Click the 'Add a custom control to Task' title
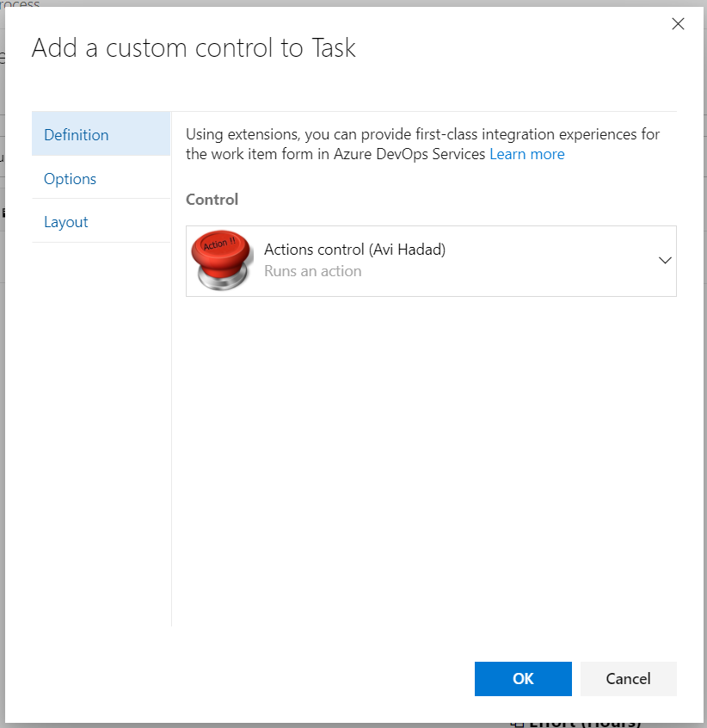 coord(194,48)
